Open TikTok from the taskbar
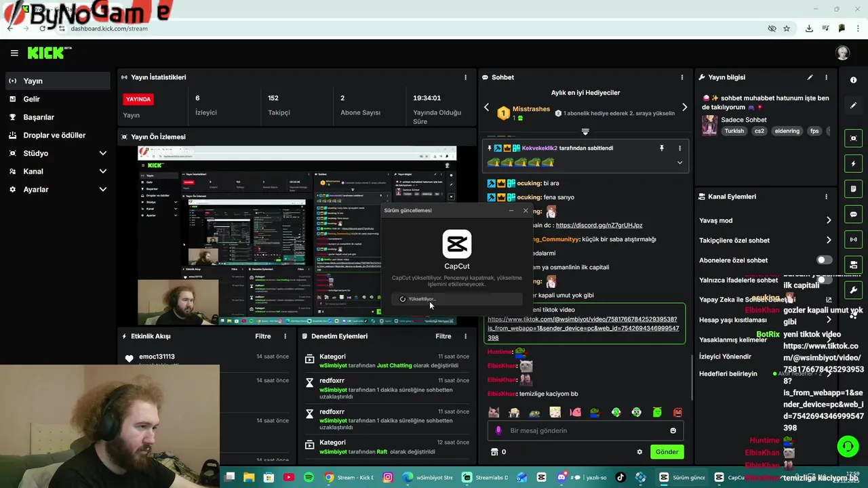This screenshot has width=868, height=488. coord(620,477)
